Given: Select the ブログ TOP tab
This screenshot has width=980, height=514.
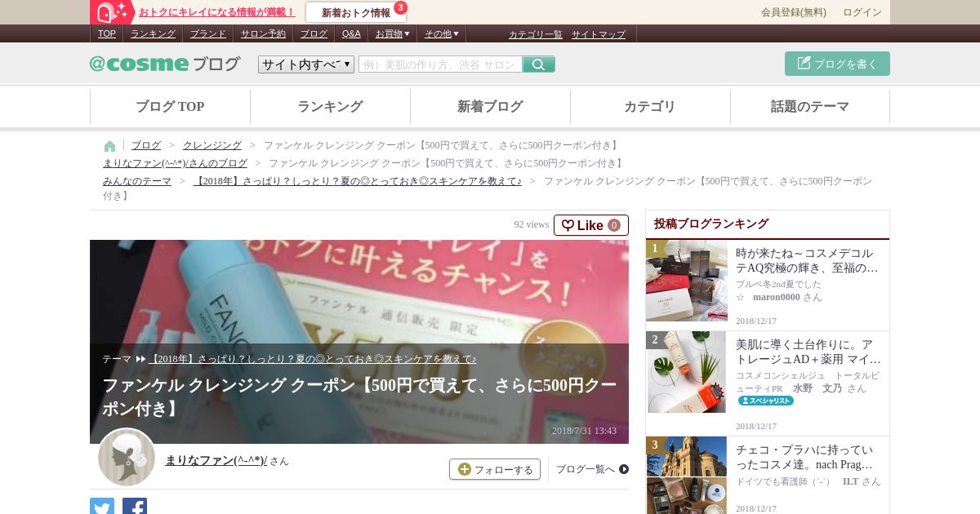Looking at the screenshot, I should (170, 106).
